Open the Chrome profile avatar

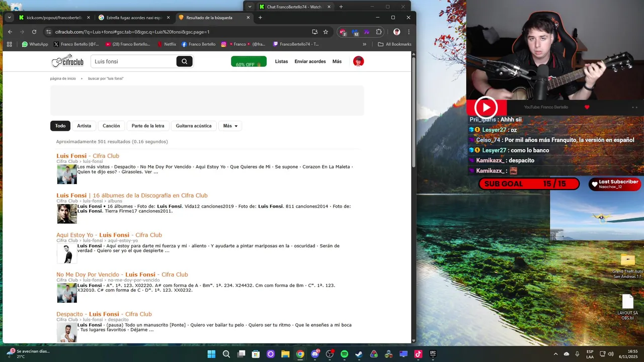tap(396, 32)
